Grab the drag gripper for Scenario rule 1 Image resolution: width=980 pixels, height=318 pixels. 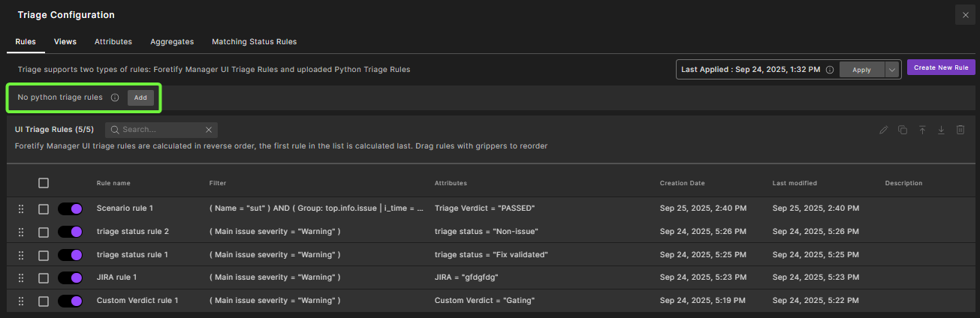click(21, 208)
